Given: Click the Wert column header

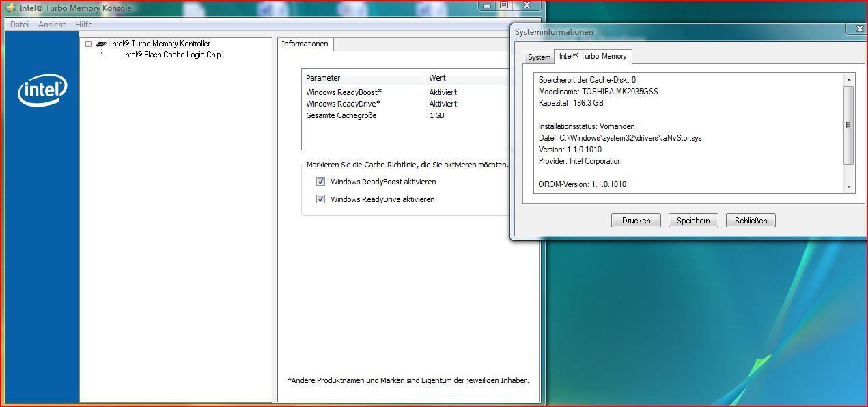Looking at the screenshot, I should (x=468, y=78).
